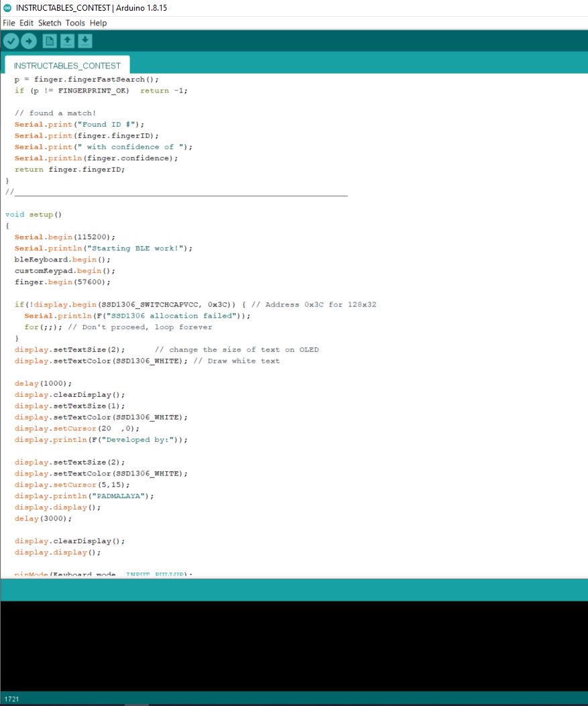Image resolution: width=588 pixels, height=706 pixels.
Task: Click 'SSD1306_SWITCHCAPVCC' constant
Action: pyautogui.click(x=150, y=304)
